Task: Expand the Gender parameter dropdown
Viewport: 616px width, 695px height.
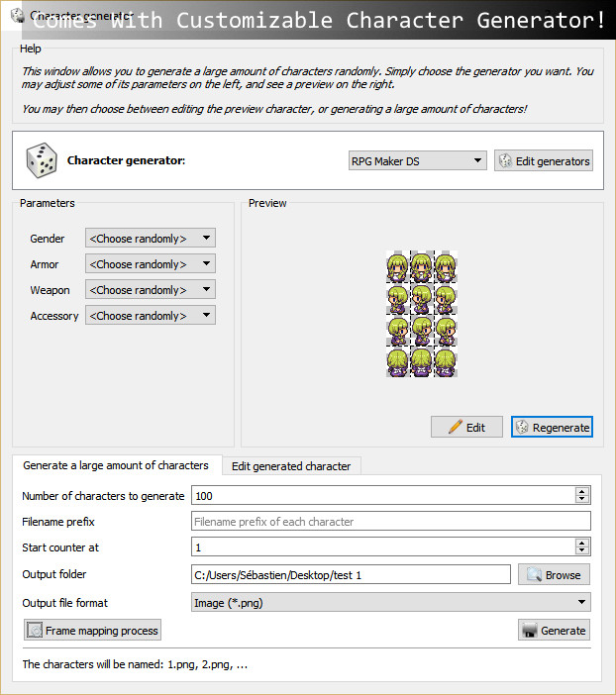Action: 151,239
